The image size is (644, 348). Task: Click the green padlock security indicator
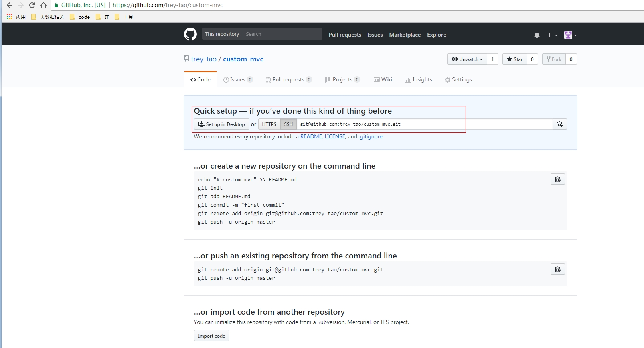[x=56, y=5]
